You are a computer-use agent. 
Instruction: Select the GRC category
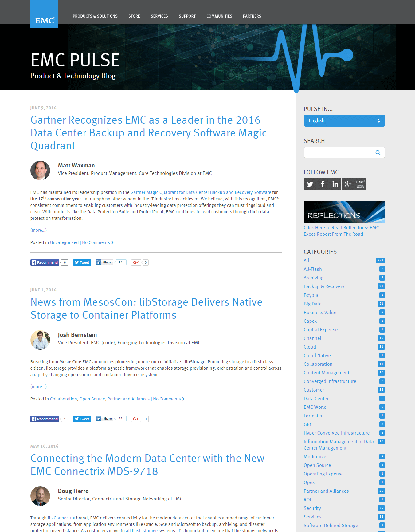308,424
